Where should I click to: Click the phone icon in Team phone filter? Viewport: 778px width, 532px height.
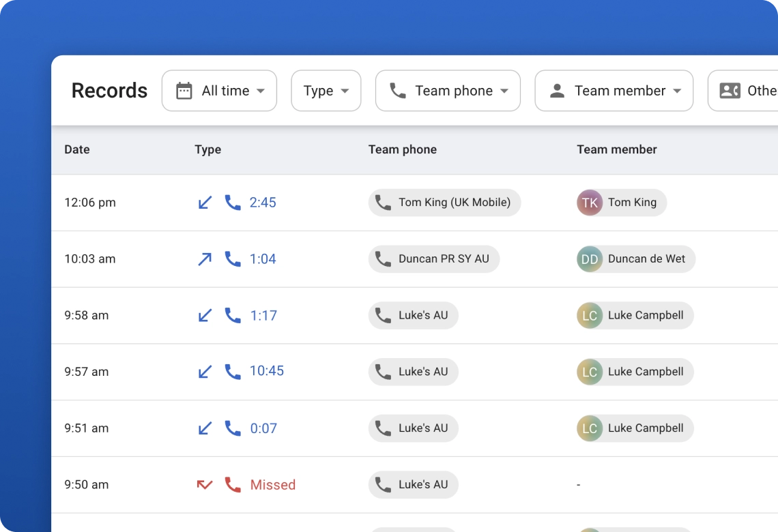click(x=398, y=91)
